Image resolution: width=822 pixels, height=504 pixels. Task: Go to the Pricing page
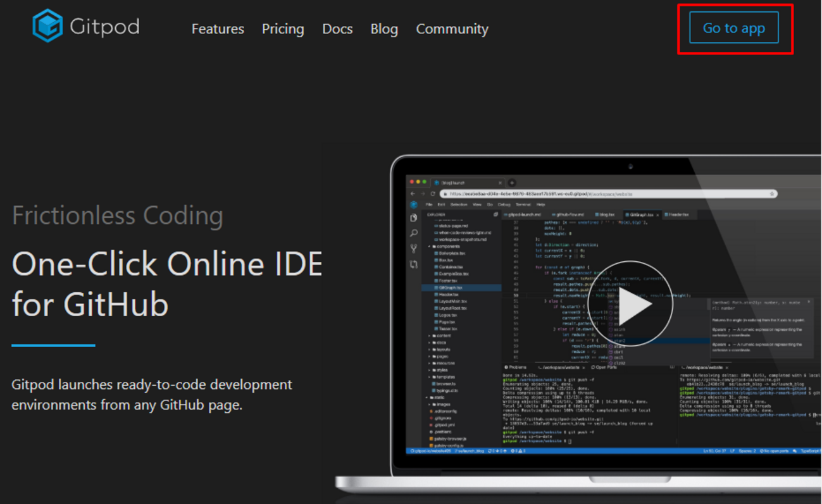point(283,29)
